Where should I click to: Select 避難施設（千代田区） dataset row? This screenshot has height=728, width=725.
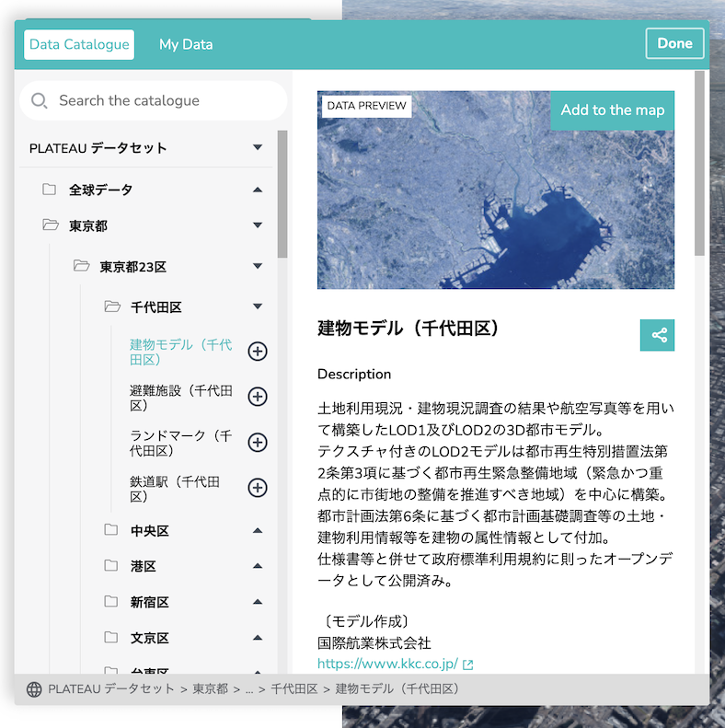[181, 398]
